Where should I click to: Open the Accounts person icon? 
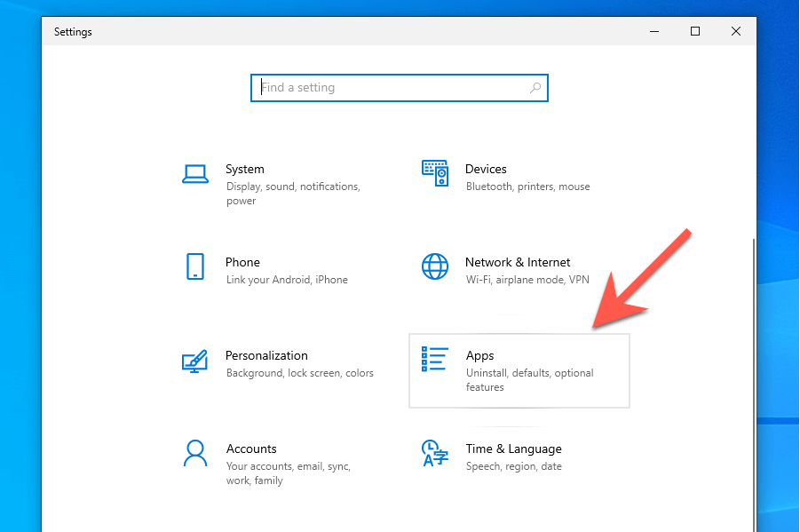tap(195, 453)
